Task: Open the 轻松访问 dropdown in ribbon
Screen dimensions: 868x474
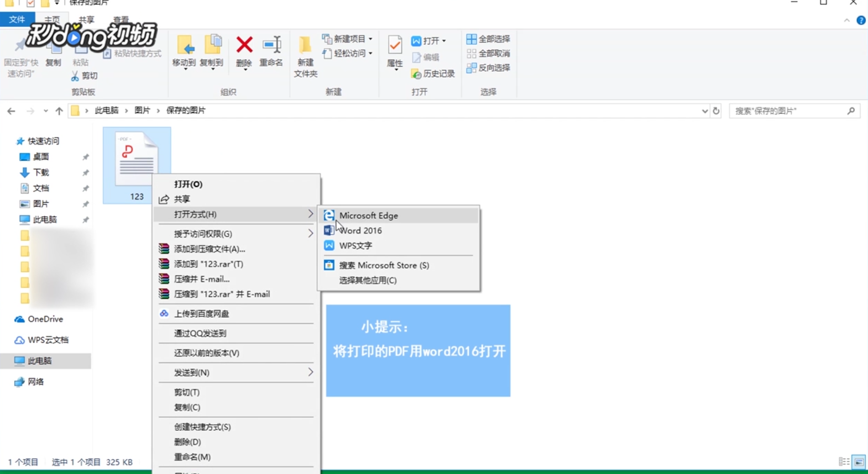Action: (x=347, y=53)
